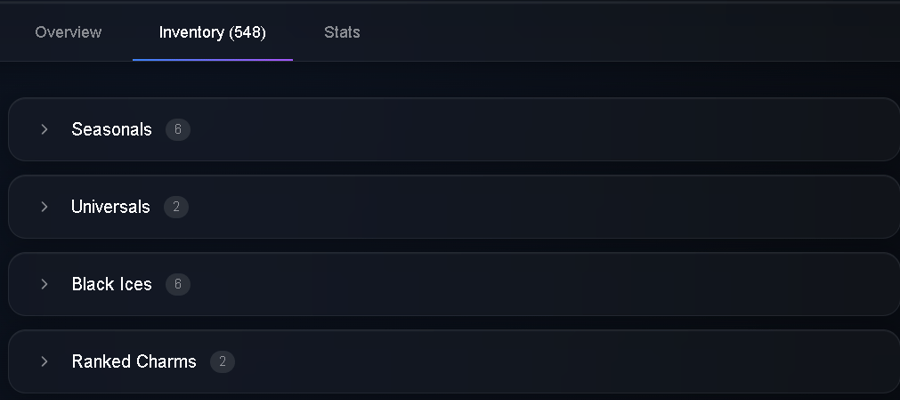The height and width of the screenshot is (400, 900).
Task: Click the Seasonals section title
Action: coord(111,130)
